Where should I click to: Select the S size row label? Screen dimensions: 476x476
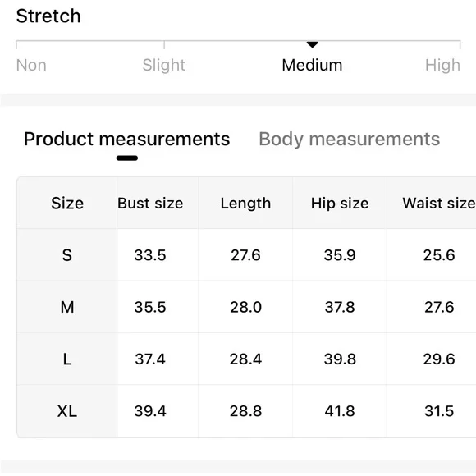[67, 255]
